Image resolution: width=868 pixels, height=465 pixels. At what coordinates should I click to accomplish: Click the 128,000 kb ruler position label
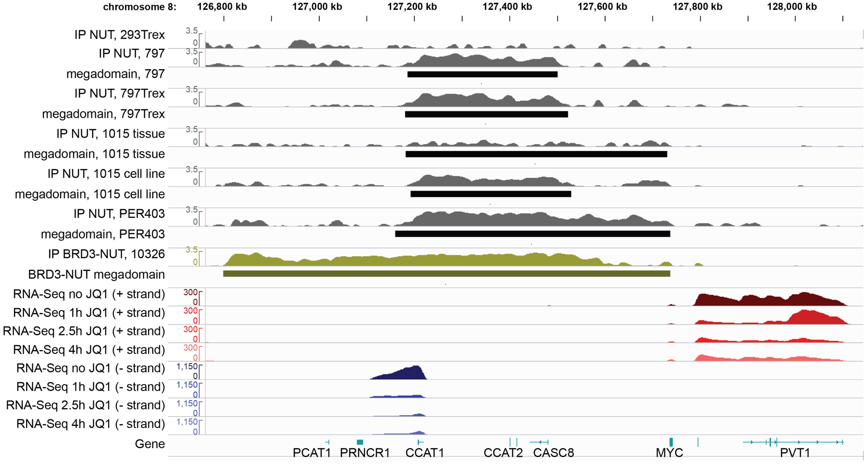(792, 7)
